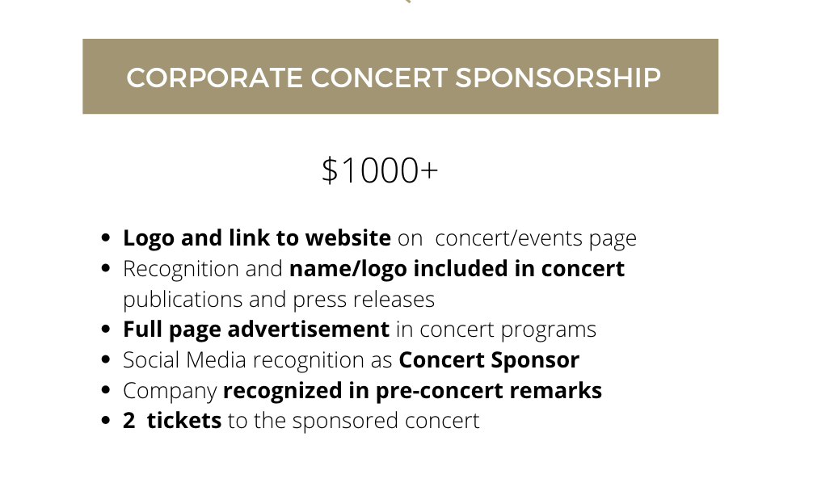Click the 'concert/events page' text
The width and height of the screenshot is (813, 504).
click(x=536, y=239)
